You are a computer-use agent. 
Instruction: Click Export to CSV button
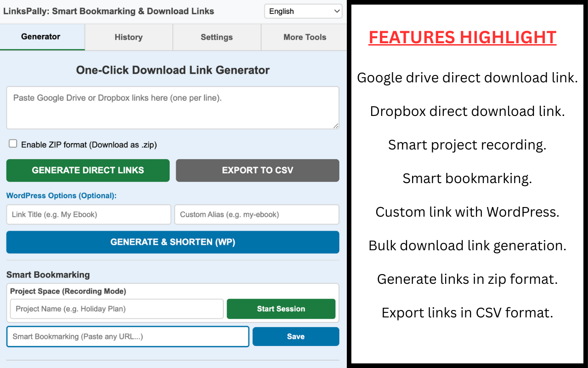pyautogui.click(x=258, y=170)
